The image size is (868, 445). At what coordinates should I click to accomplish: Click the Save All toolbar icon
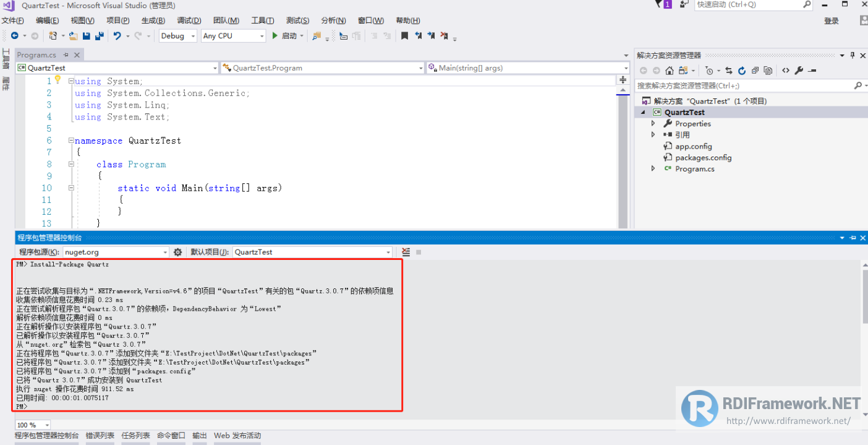pos(99,36)
